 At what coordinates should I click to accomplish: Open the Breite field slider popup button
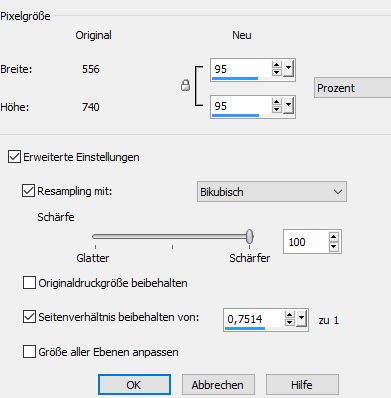coord(288,69)
